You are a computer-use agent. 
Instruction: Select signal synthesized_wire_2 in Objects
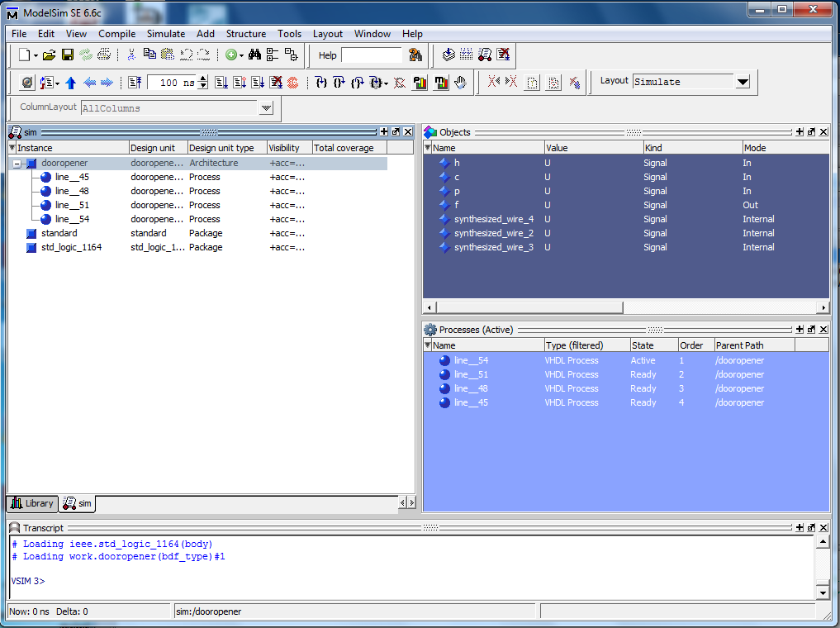pos(493,233)
